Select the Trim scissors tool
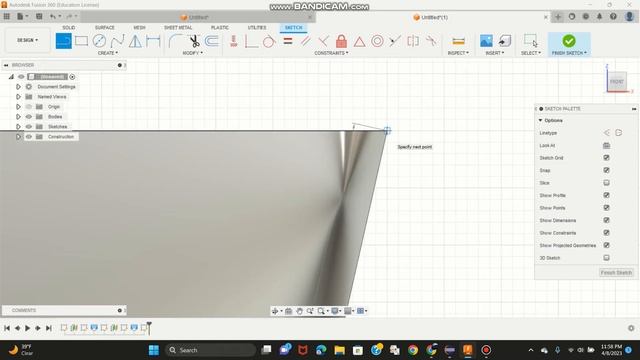The width and height of the screenshot is (640, 360). (x=194, y=41)
